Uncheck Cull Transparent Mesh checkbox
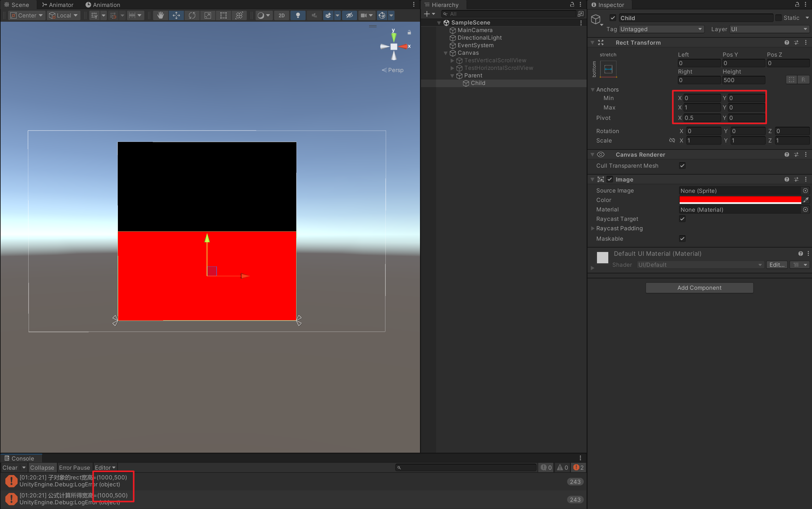This screenshot has height=509, width=812. 682,165
